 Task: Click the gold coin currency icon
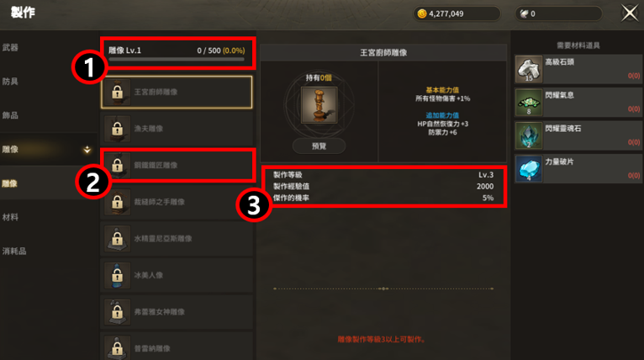pos(422,13)
